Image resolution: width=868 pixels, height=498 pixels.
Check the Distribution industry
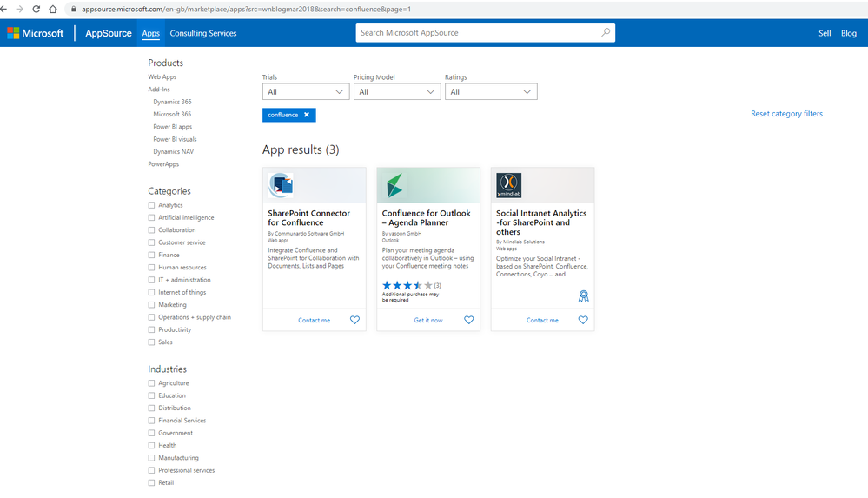[151, 408]
